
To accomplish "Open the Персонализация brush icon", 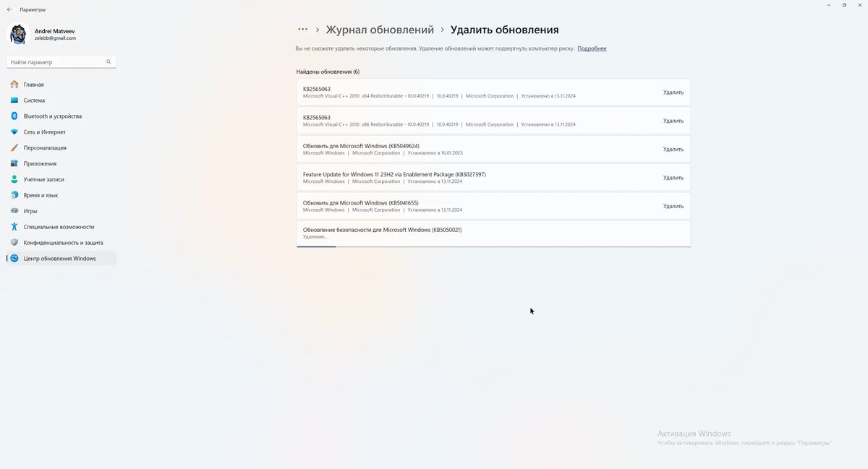I will pyautogui.click(x=14, y=147).
